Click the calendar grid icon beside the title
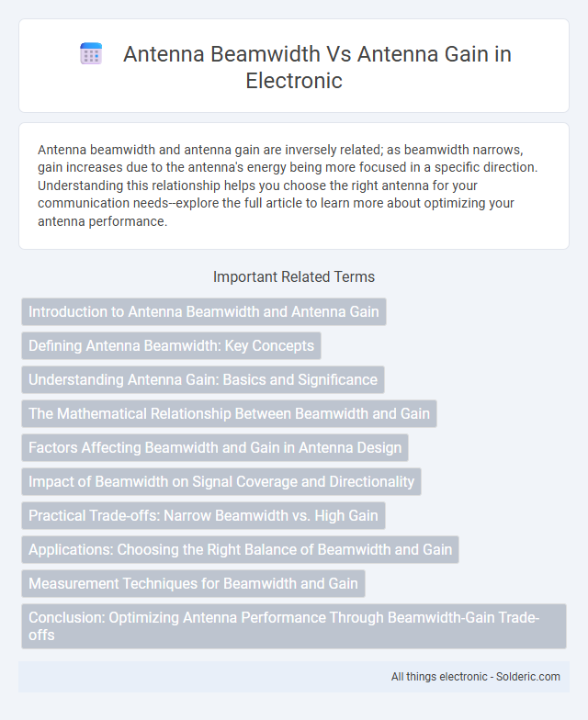The image size is (588, 720). (x=91, y=53)
